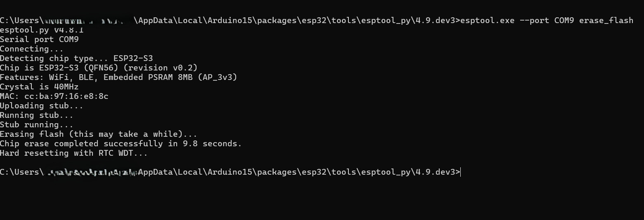Screen dimensions: 644x220
Task: Click 'Arduino15' in the bottom prompt path
Action: [230, 172]
